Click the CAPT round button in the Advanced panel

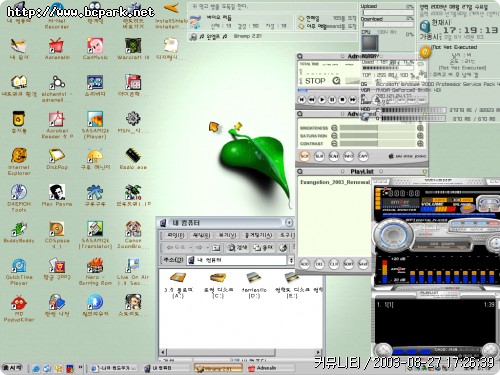[x=363, y=156]
